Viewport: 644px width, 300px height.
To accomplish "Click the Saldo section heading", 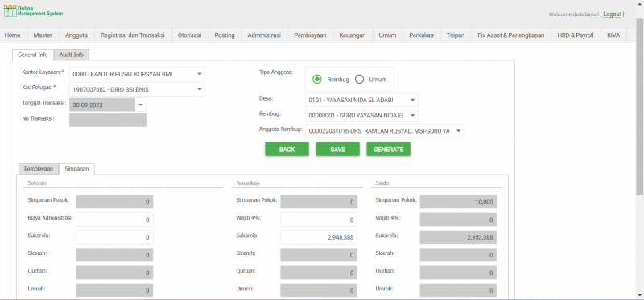I will [382, 183].
